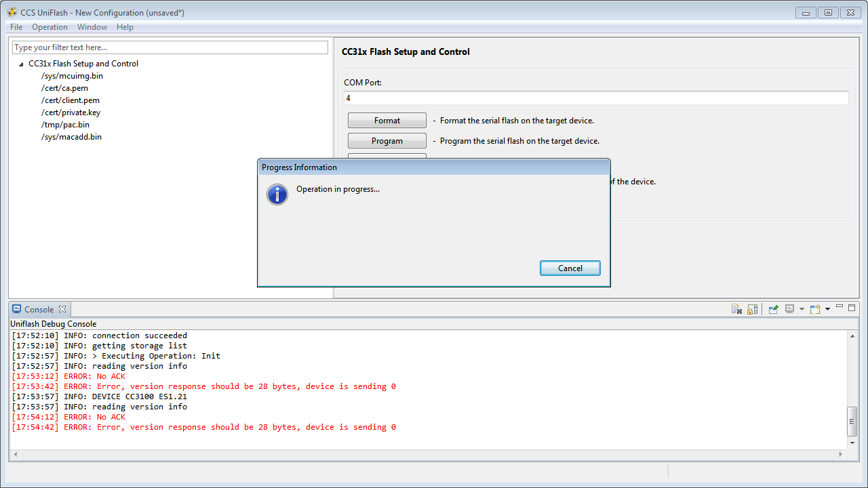Toggle the console Scroll Lock icon

click(752, 309)
